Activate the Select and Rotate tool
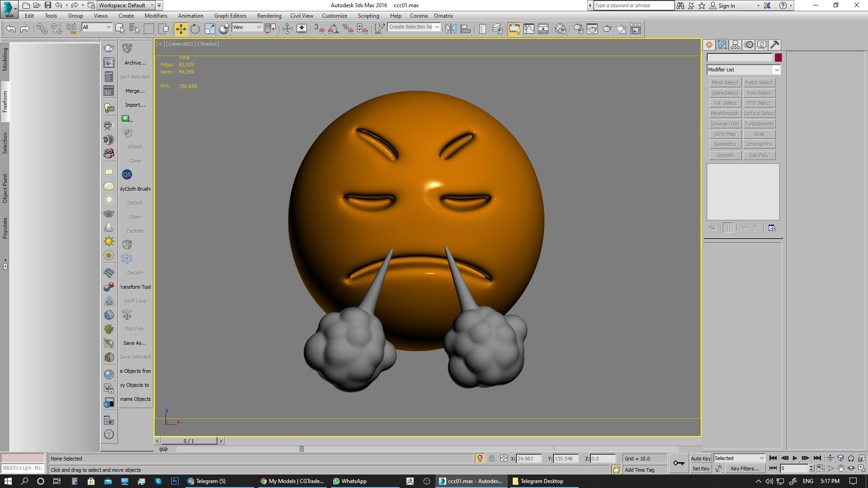This screenshot has width=868, height=488. 195,29
